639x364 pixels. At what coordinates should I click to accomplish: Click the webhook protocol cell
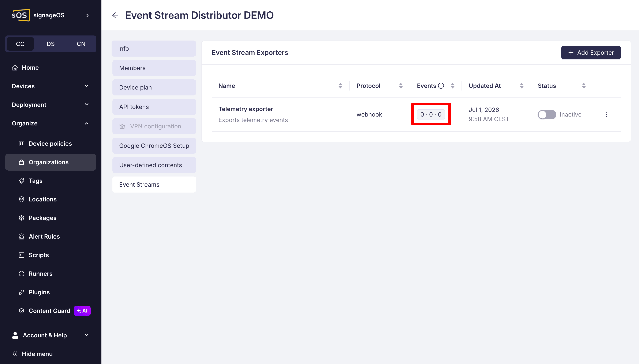[369, 114]
